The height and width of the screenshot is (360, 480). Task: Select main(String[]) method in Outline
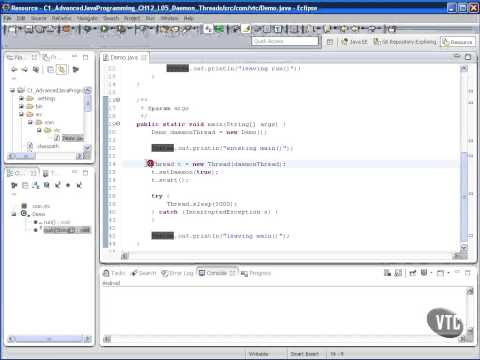(x=63, y=230)
